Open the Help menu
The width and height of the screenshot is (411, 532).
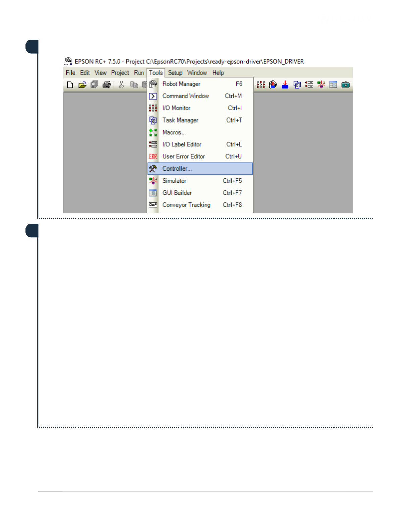(x=218, y=73)
